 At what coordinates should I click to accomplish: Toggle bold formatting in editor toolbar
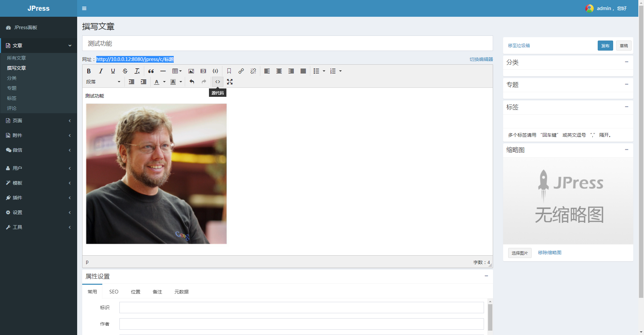coord(89,71)
